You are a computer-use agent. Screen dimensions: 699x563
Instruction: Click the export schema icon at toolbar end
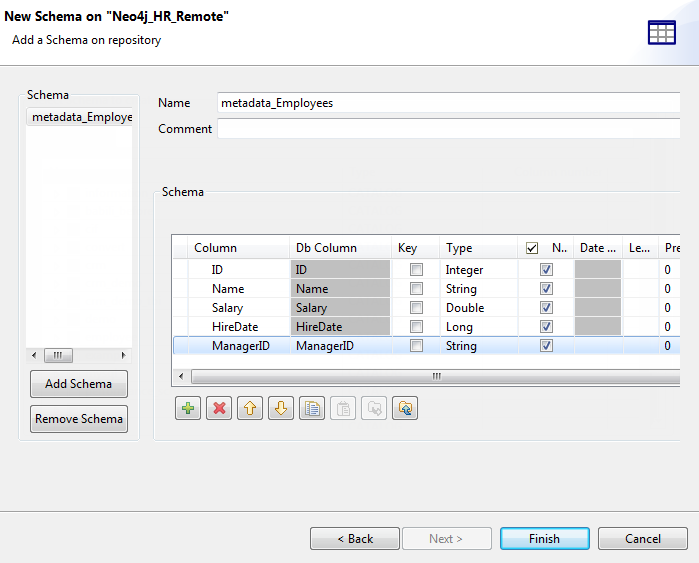pyautogui.click(x=405, y=408)
